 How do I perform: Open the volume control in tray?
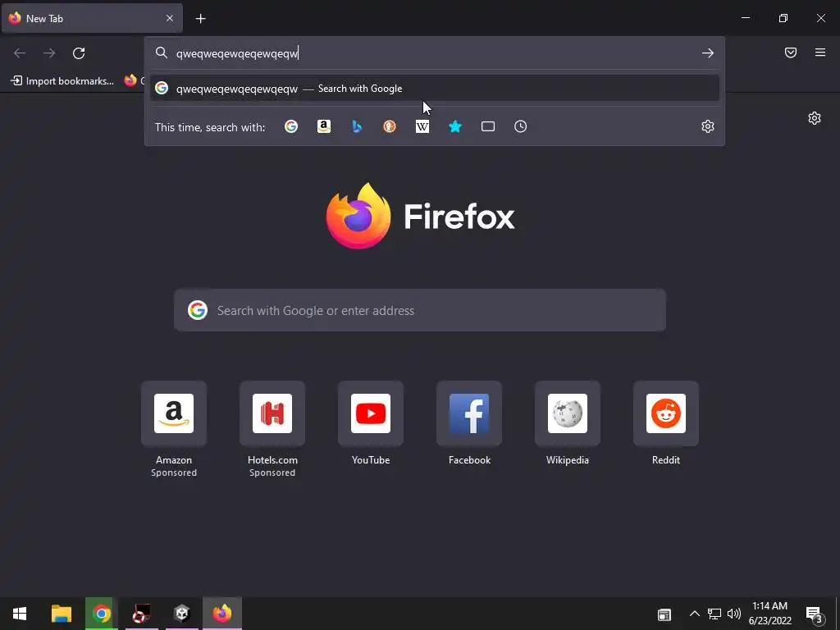click(x=734, y=614)
